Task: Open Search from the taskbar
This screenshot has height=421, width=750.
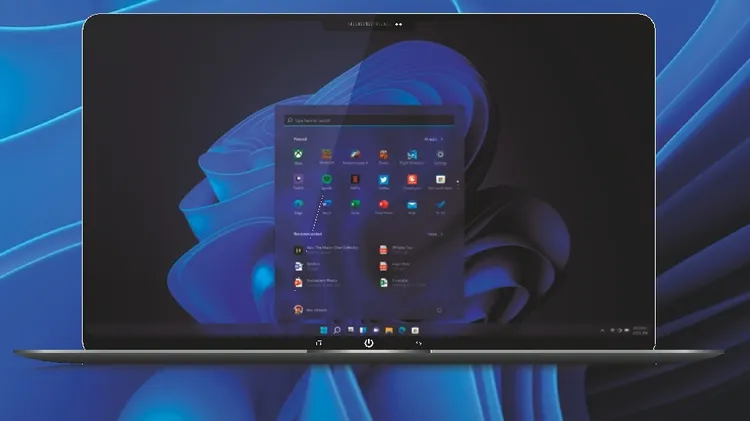Action: click(337, 330)
